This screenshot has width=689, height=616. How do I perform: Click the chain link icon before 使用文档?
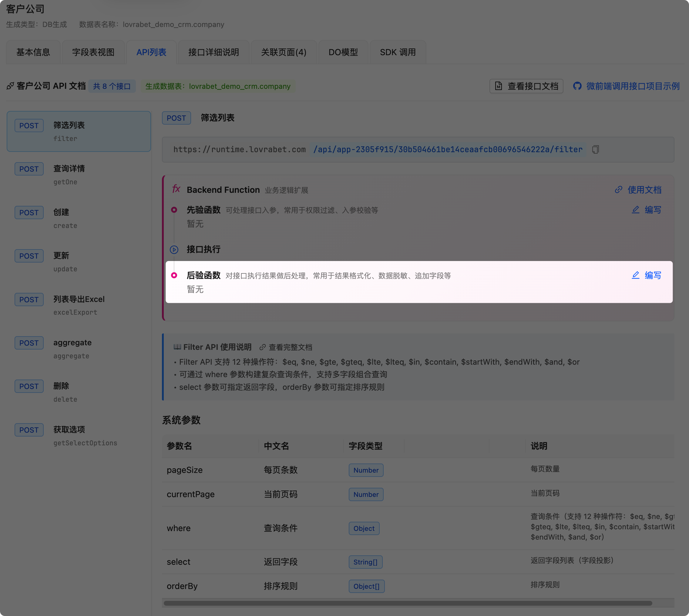[619, 190]
